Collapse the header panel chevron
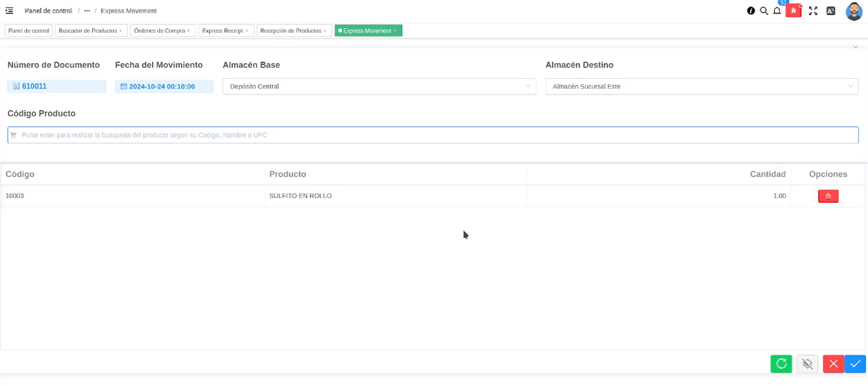Viewport: 868px width, 386px height. click(856, 47)
